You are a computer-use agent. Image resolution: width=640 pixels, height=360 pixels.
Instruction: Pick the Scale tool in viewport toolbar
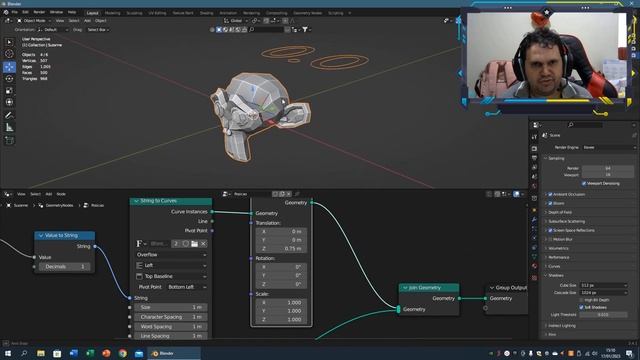coord(9,91)
